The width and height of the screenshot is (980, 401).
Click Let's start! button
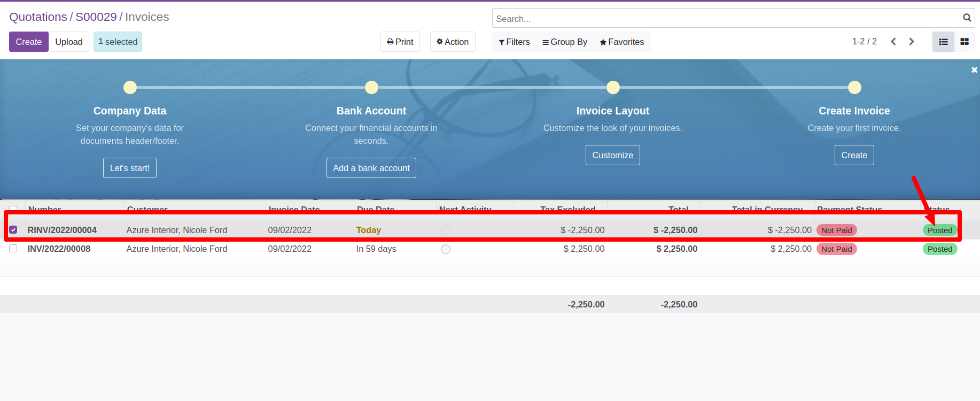click(x=130, y=168)
